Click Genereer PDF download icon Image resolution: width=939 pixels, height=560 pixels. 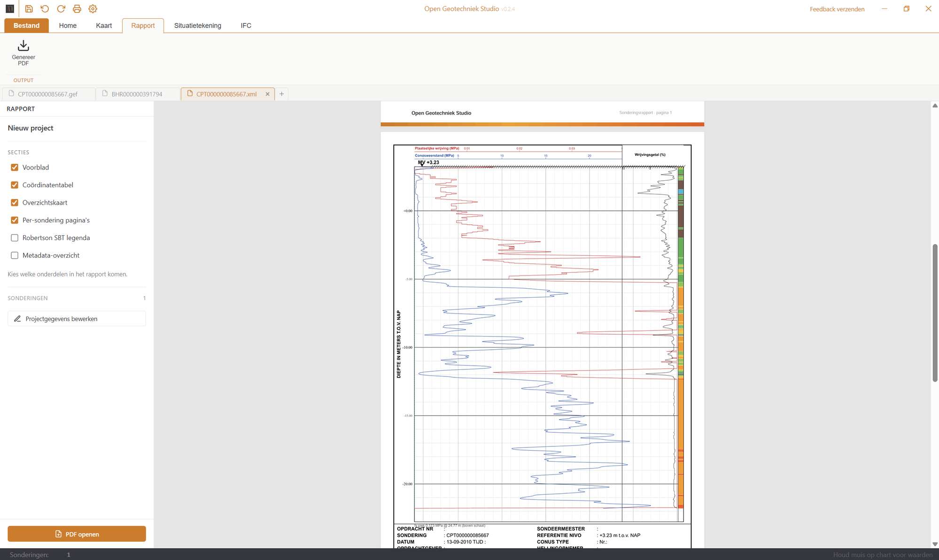coord(23,46)
